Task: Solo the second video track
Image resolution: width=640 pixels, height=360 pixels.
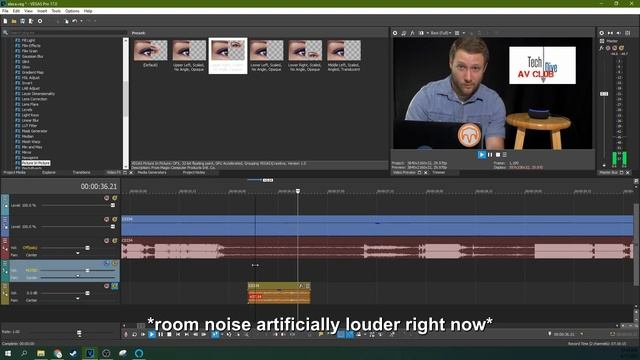Action: 115,219
